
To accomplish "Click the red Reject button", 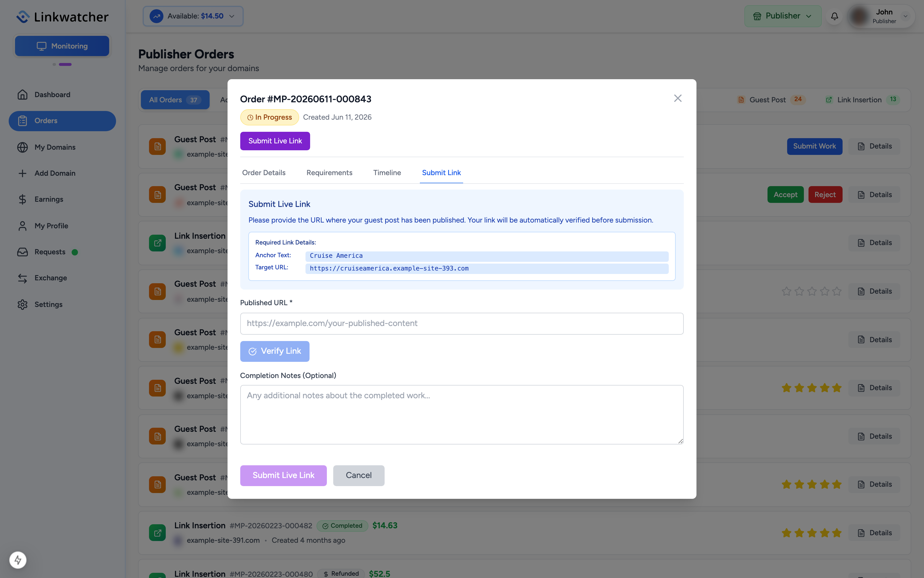I will click(825, 194).
